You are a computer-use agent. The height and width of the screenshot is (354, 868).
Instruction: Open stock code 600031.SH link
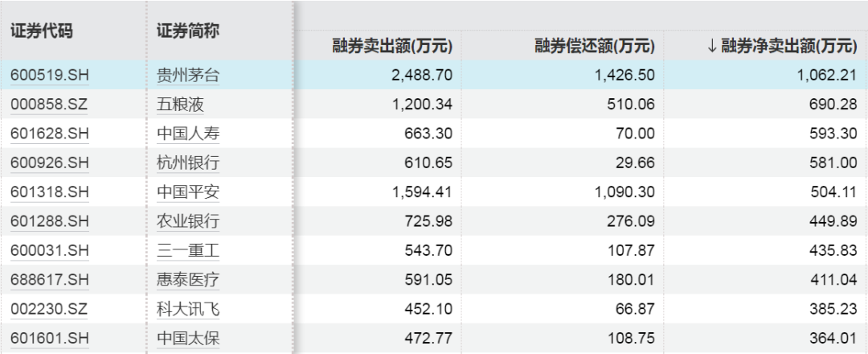point(49,250)
